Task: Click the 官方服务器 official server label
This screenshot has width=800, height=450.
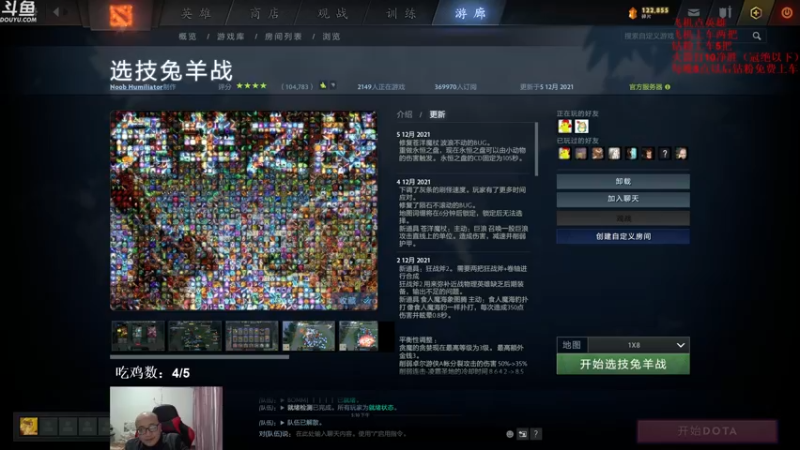Action: tap(645, 87)
